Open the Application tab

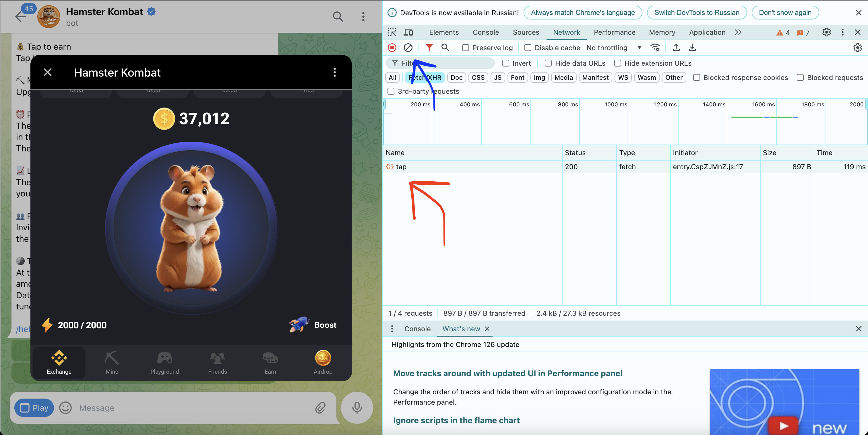pos(707,32)
